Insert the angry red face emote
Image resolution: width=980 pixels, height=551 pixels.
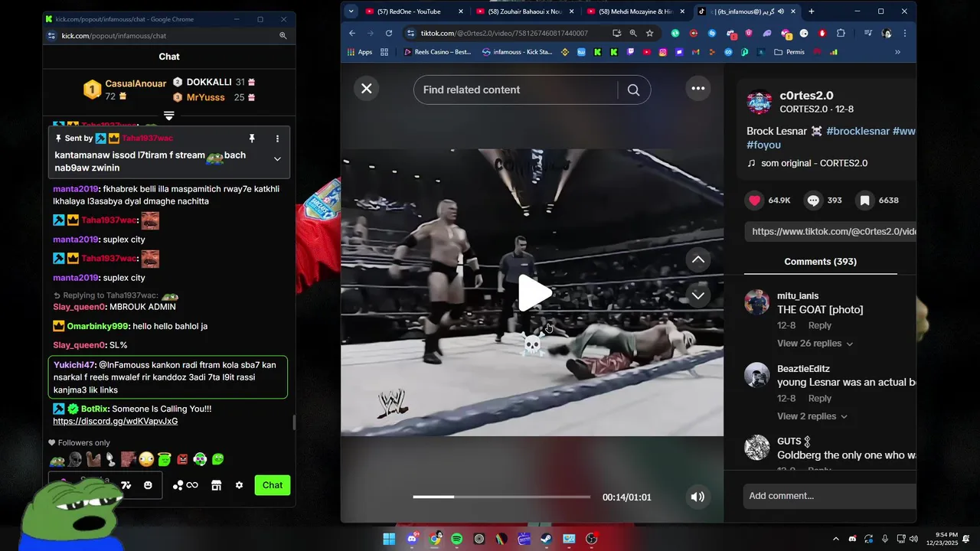tap(182, 459)
